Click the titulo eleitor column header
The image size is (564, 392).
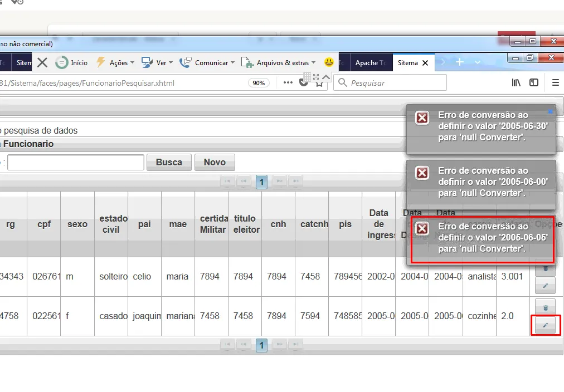pos(245,224)
